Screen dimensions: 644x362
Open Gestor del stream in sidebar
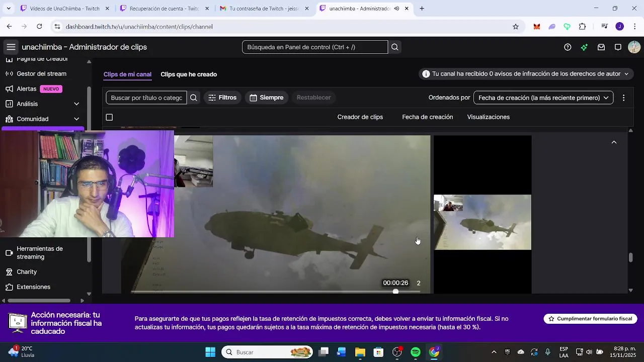[x=41, y=74]
